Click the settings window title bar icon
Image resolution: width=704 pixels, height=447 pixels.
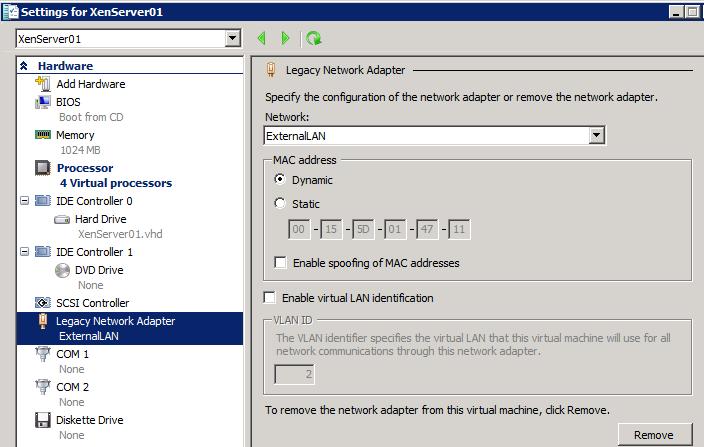tap(10, 11)
